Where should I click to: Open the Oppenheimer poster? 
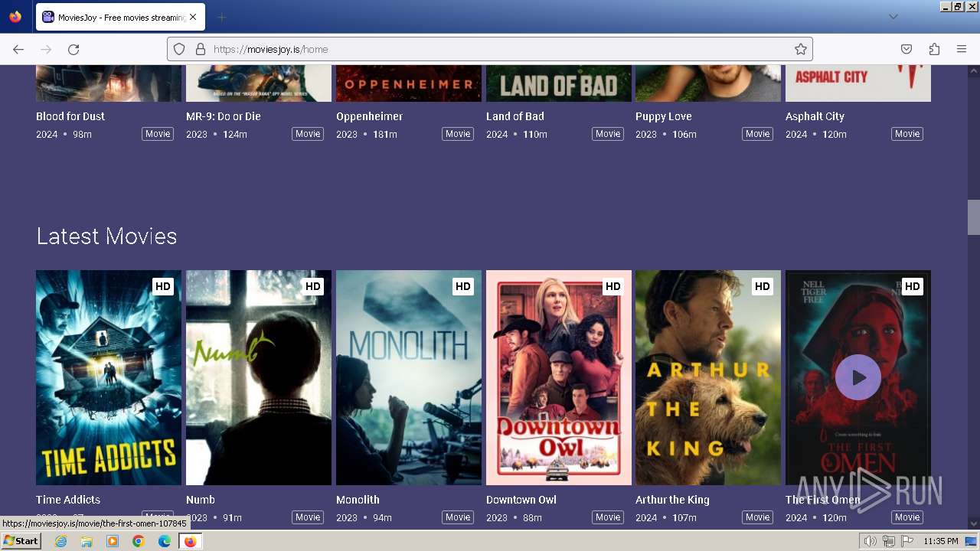(409, 83)
